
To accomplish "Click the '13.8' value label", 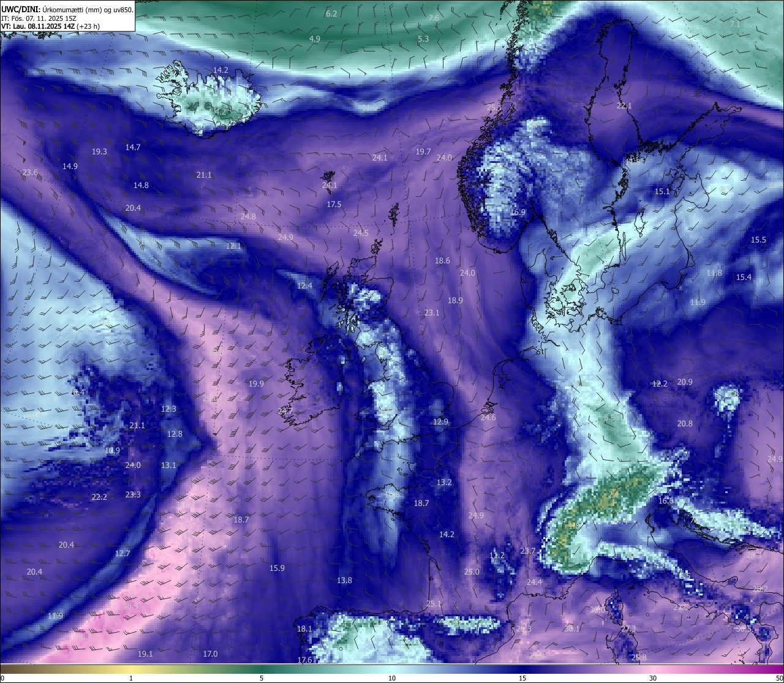I will click(344, 580).
